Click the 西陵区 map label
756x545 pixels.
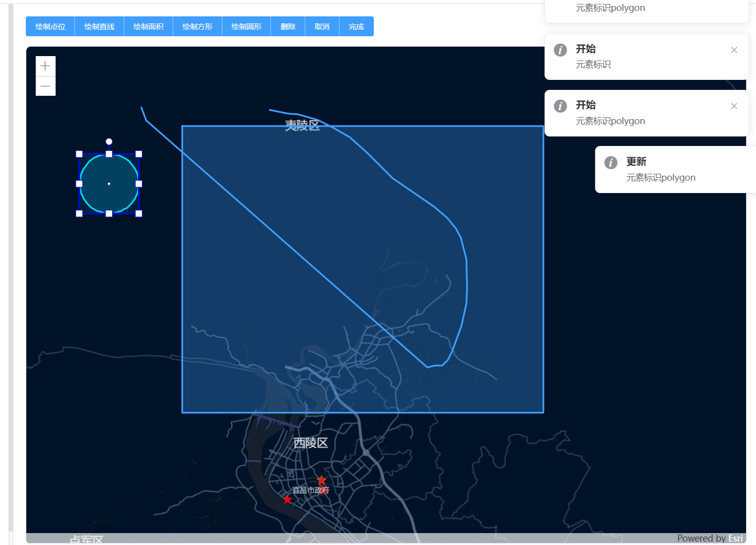click(311, 443)
